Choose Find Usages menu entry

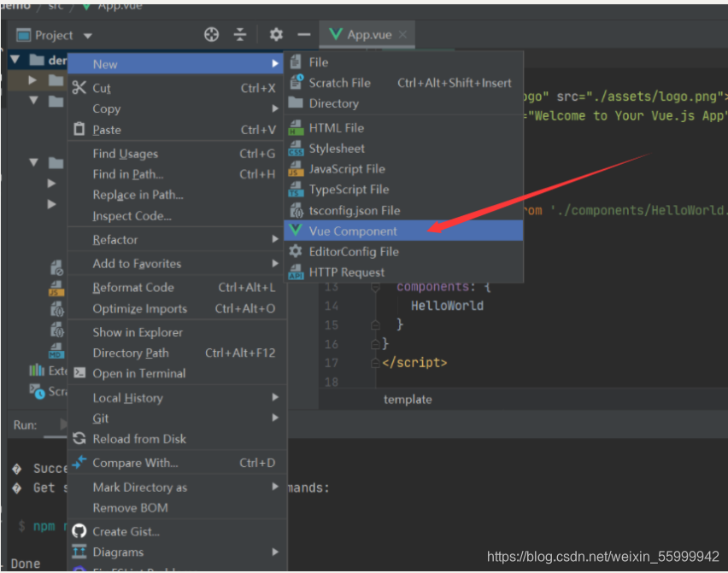click(175, 154)
